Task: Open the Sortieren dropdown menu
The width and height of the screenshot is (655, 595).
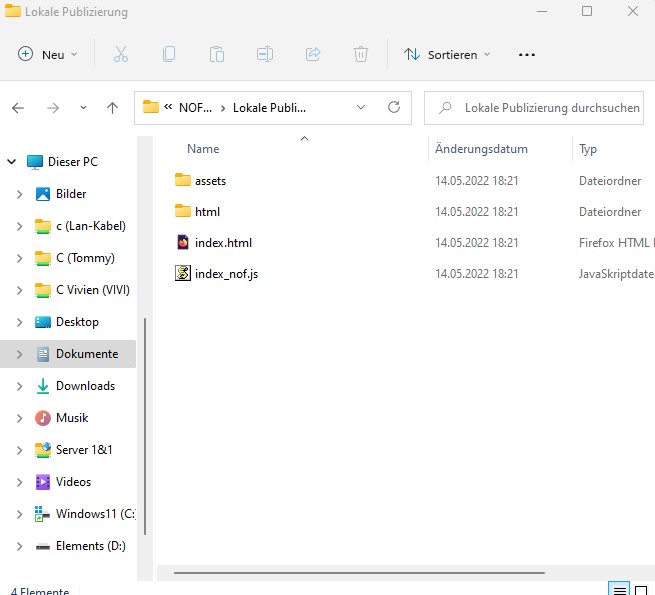Action: click(x=447, y=54)
